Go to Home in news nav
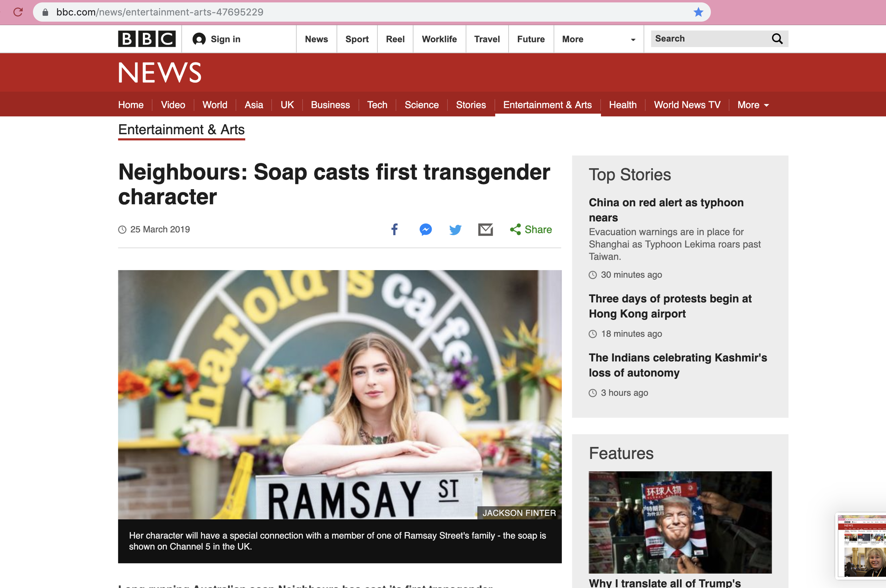Viewport: 886px width, 588px height. click(130, 105)
